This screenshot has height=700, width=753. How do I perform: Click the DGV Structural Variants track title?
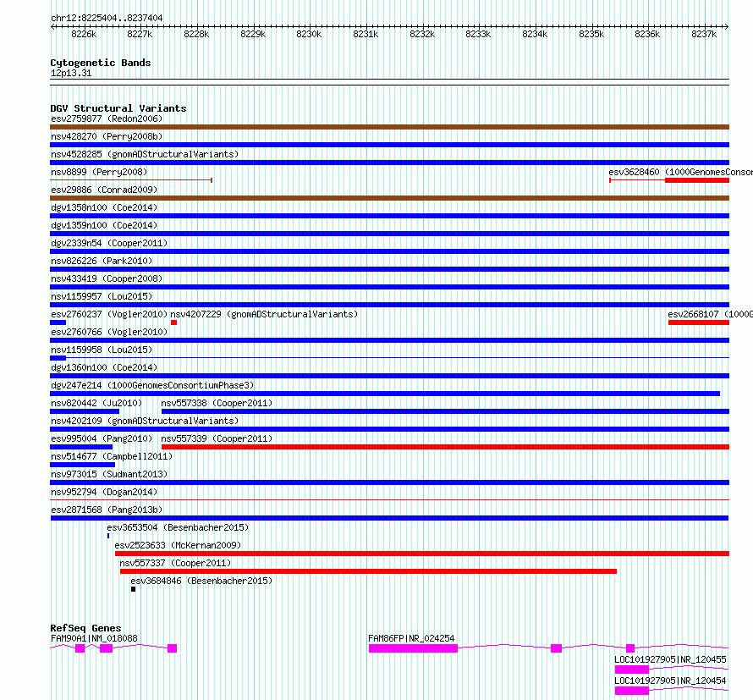118,108
